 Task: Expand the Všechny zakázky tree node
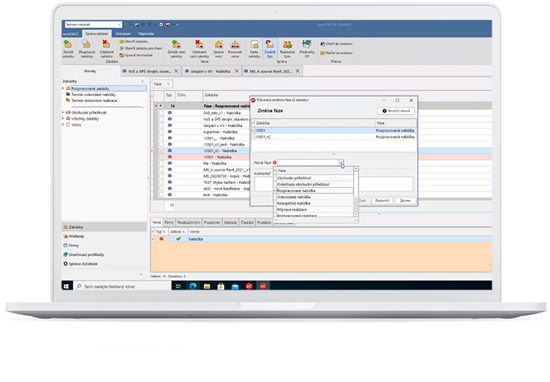coord(63,119)
